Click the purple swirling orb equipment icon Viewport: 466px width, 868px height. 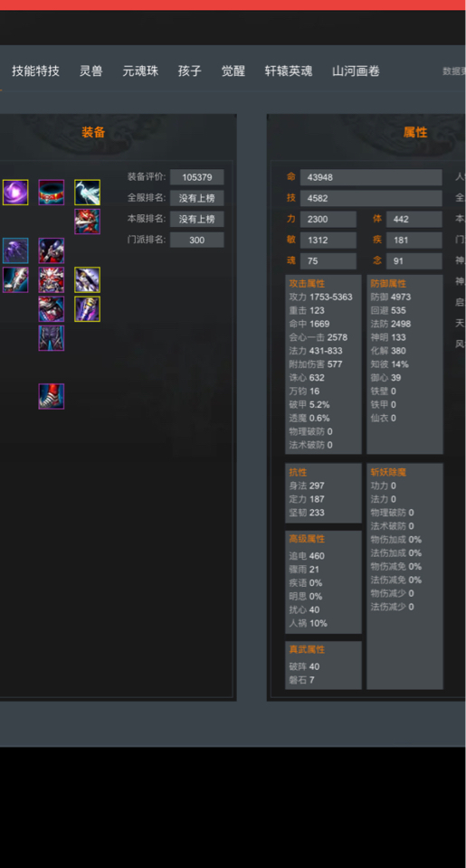click(x=15, y=192)
